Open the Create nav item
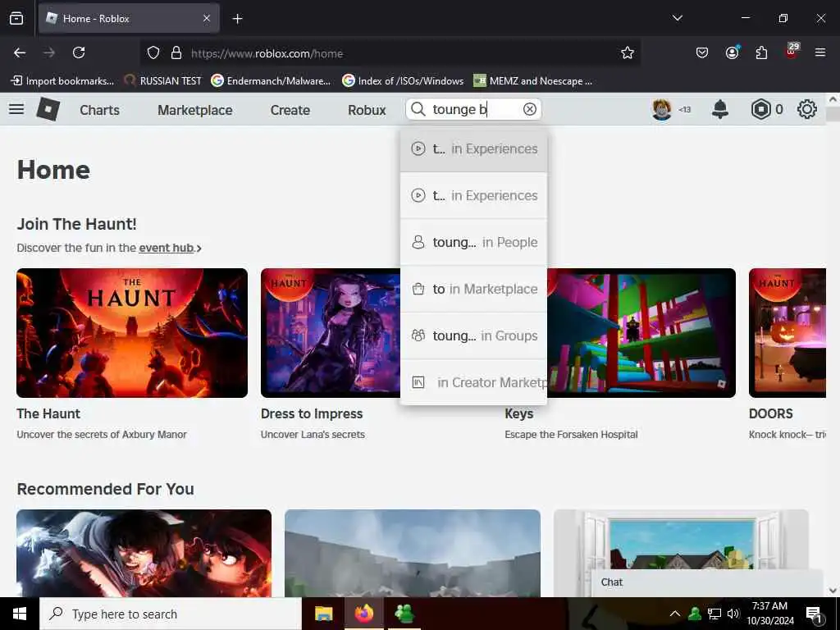840x630 pixels. [x=290, y=110]
